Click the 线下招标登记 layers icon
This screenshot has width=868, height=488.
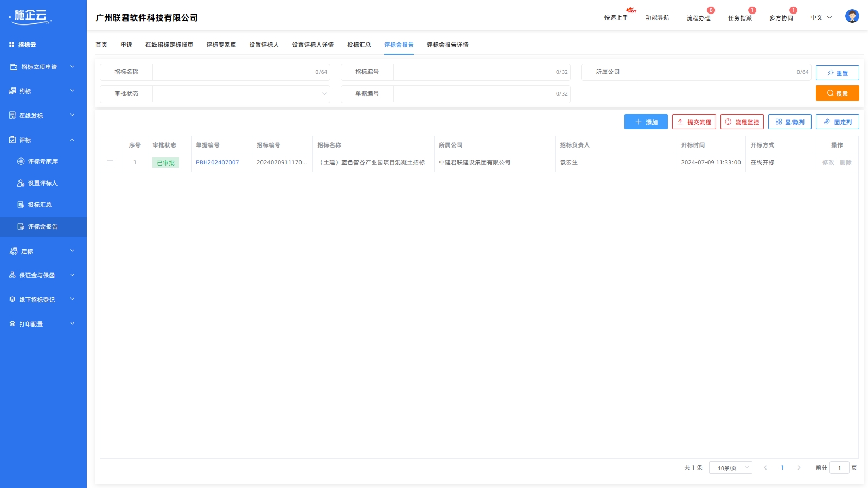(12, 300)
